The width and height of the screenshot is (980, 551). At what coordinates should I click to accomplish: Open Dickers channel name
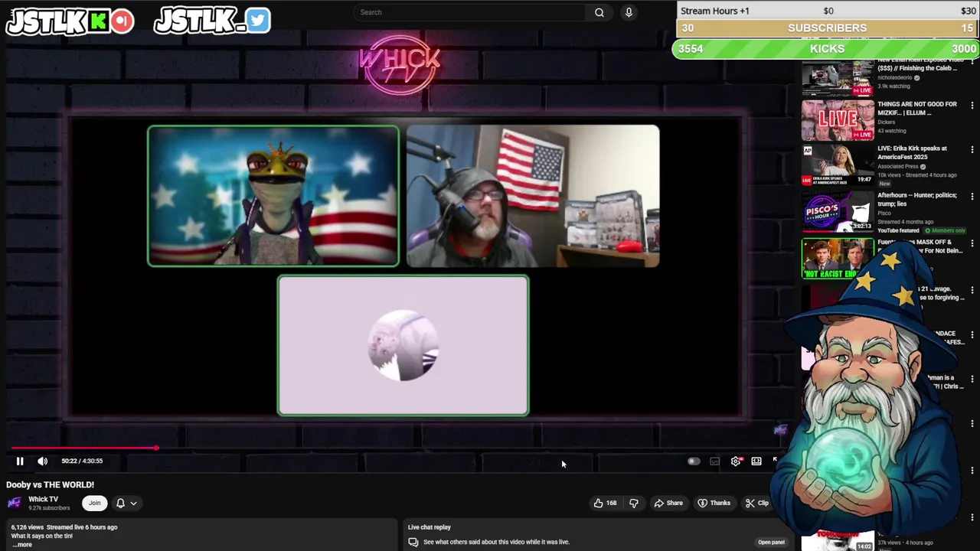pyautogui.click(x=886, y=122)
